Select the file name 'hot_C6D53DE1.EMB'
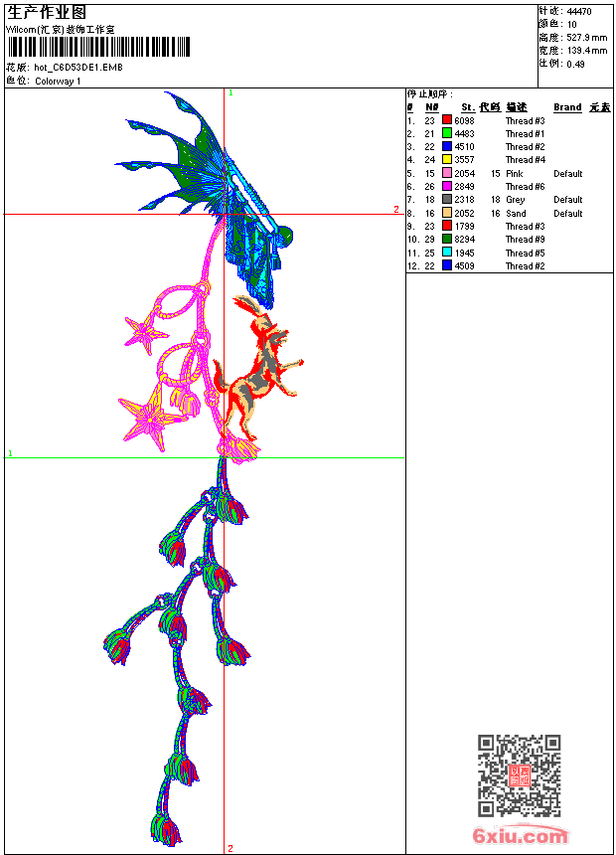Screen dimensions: 616x855 point(78,67)
